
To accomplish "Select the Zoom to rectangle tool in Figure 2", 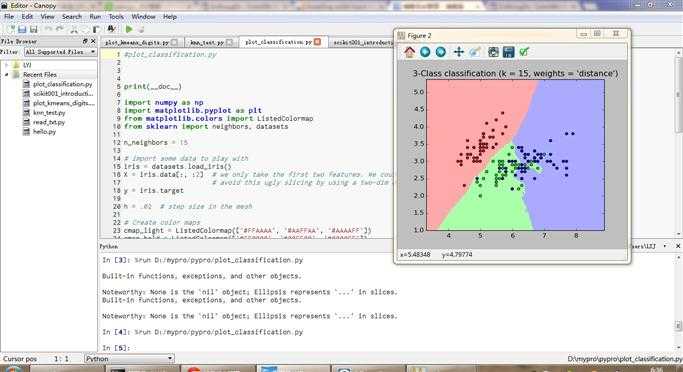I will 475,52.
